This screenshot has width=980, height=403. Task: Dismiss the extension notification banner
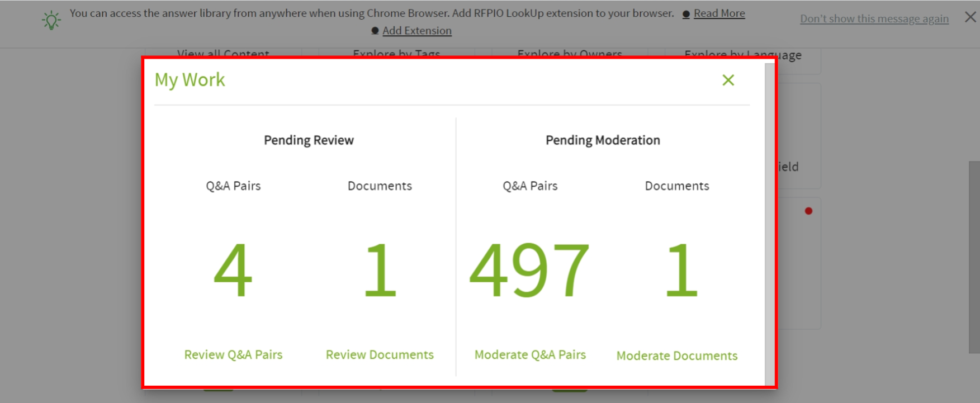click(970, 17)
